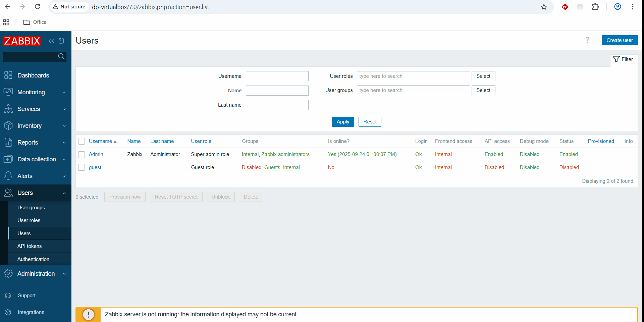Open Support from the headset icon
The height and width of the screenshot is (322, 644).
point(8,296)
